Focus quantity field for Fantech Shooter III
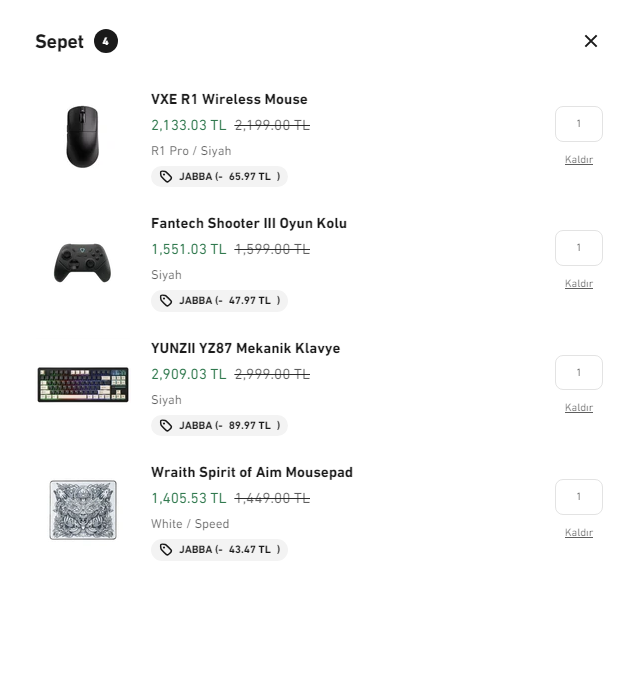This screenshot has height=683, width=640. (579, 248)
